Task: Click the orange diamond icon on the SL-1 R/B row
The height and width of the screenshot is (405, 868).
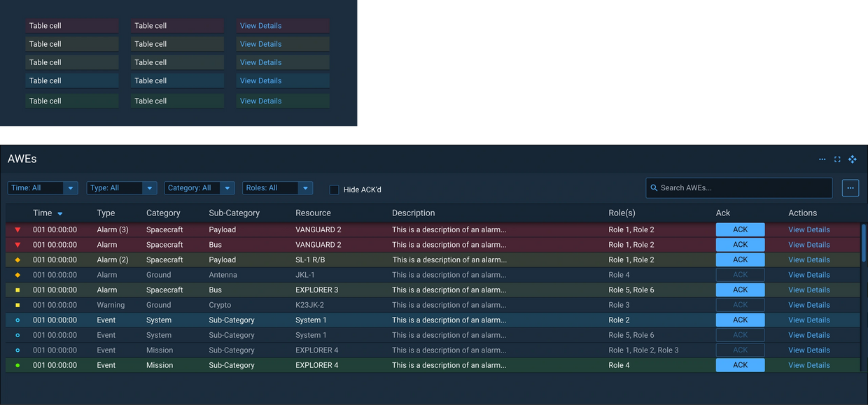Action: (x=17, y=260)
